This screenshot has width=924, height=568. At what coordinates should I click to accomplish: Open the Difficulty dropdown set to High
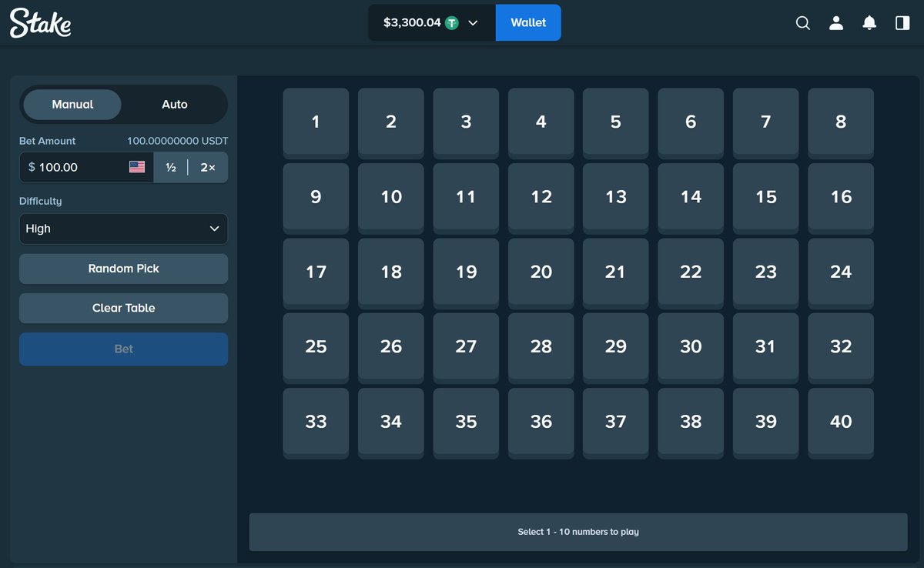click(123, 229)
